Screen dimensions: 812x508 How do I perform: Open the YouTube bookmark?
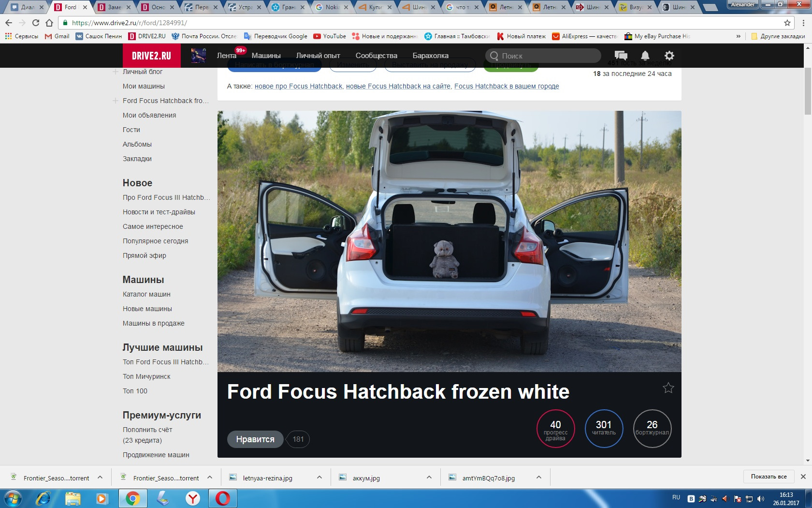(x=330, y=36)
